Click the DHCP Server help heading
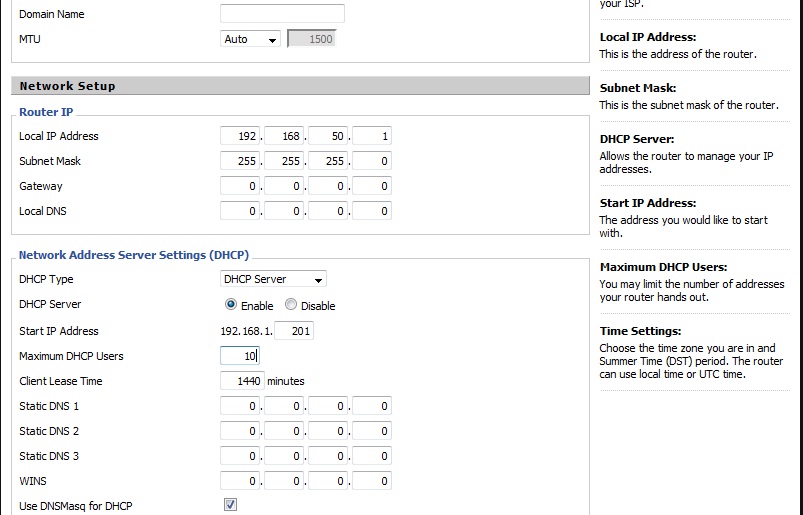 point(637,139)
